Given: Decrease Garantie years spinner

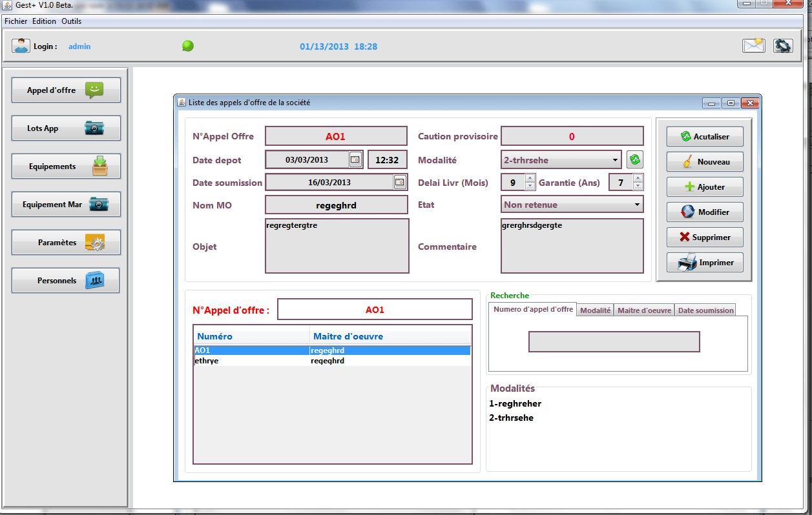Looking at the screenshot, I should [638, 187].
